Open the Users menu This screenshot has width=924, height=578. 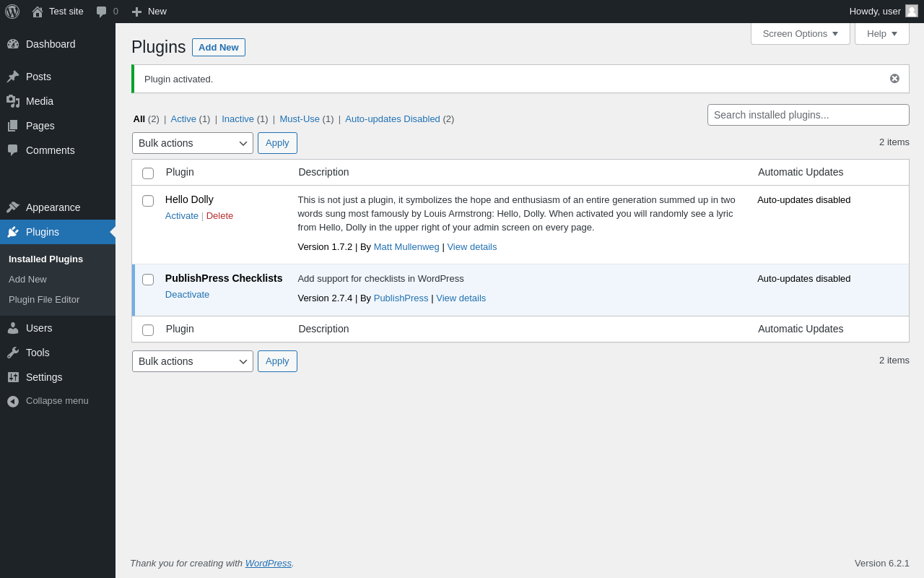pyautogui.click(x=58, y=328)
